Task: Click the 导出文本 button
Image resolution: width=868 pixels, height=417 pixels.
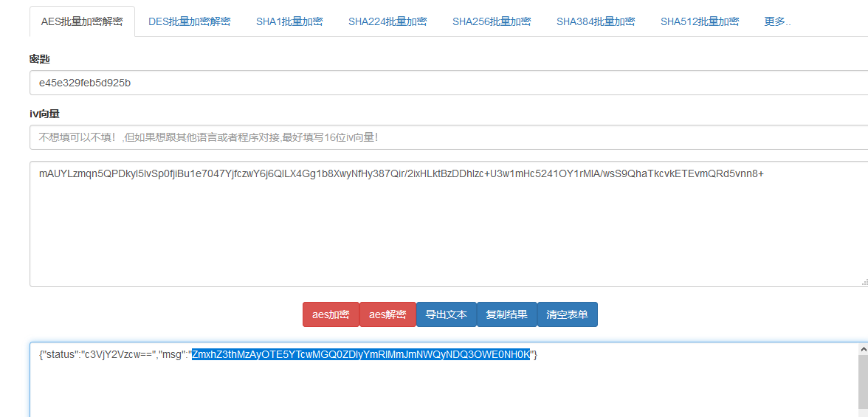Action: [446, 314]
